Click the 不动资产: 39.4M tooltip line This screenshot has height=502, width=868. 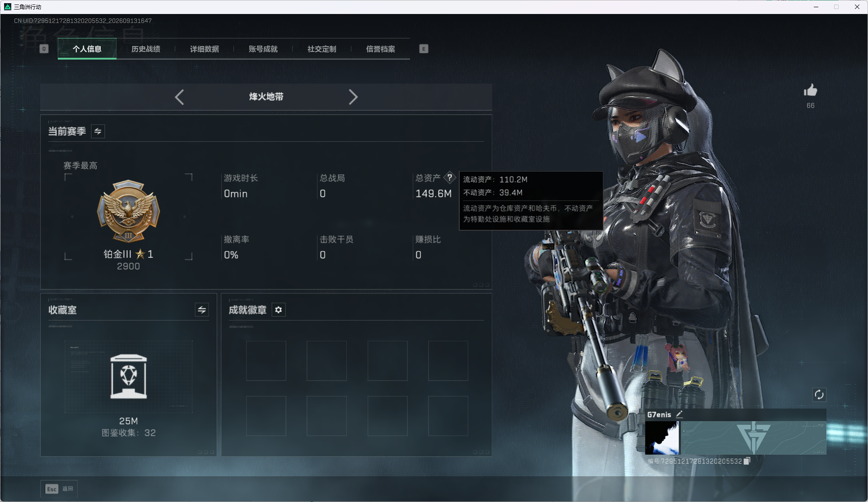[x=493, y=193]
